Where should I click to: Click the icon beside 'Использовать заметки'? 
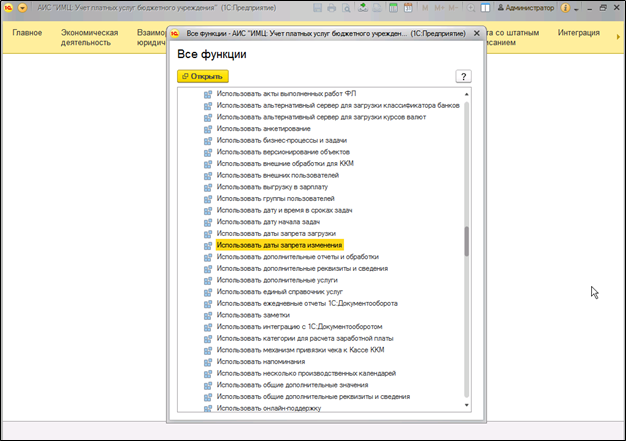coord(209,314)
